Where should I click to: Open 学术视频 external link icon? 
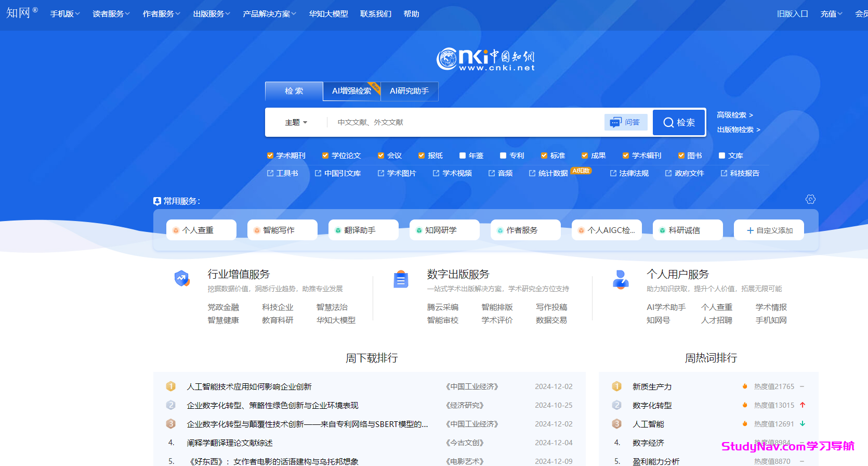click(436, 173)
